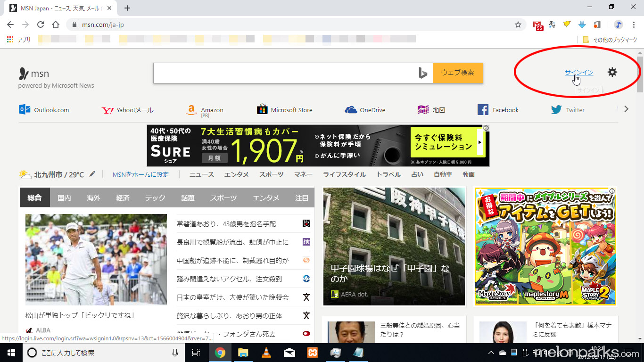This screenshot has width=644, height=362.
Task: Open the Amazon shortcut icon
Action: [190, 110]
